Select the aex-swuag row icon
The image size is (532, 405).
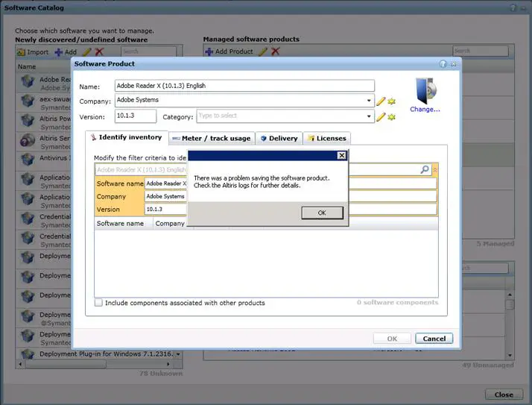point(28,101)
